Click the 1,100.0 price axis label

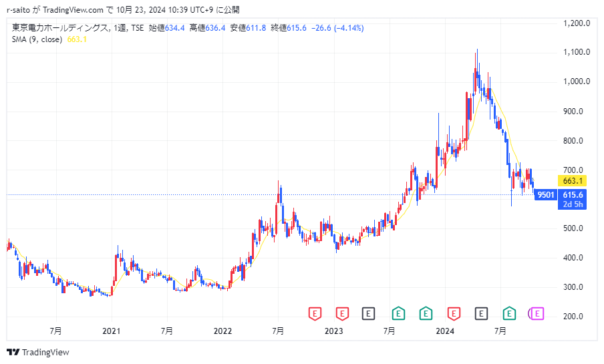click(577, 52)
